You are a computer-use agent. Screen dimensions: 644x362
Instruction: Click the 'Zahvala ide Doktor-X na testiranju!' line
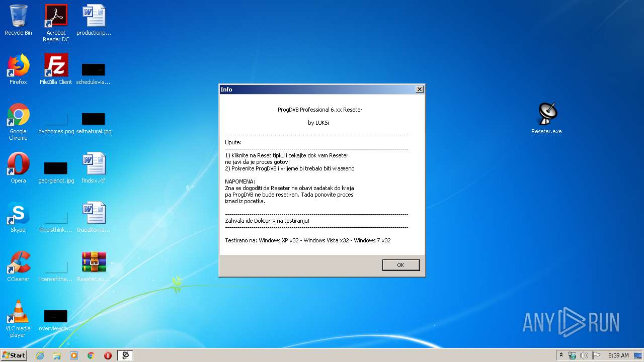(x=267, y=221)
